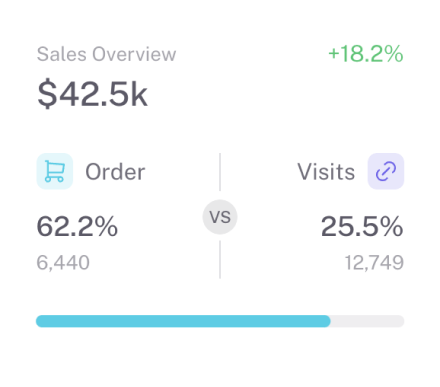
Task: Click the $42.5k sales total
Action: pyautogui.click(x=92, y=94)
